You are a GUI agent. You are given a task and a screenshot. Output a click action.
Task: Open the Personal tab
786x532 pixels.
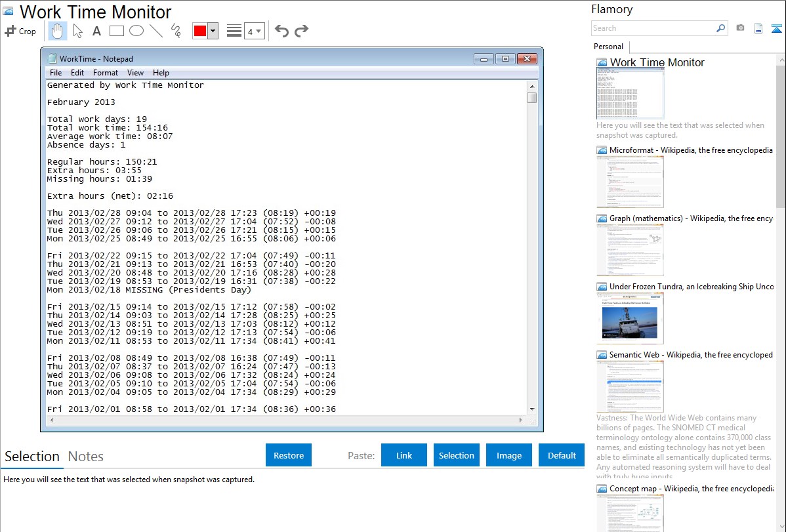pyautogui.click(x=608, y=47)
